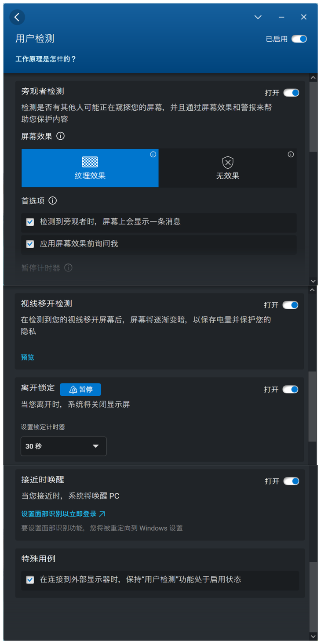321x644 pixels.
Task: Open the 预览 link
Action: click(27, 357)
